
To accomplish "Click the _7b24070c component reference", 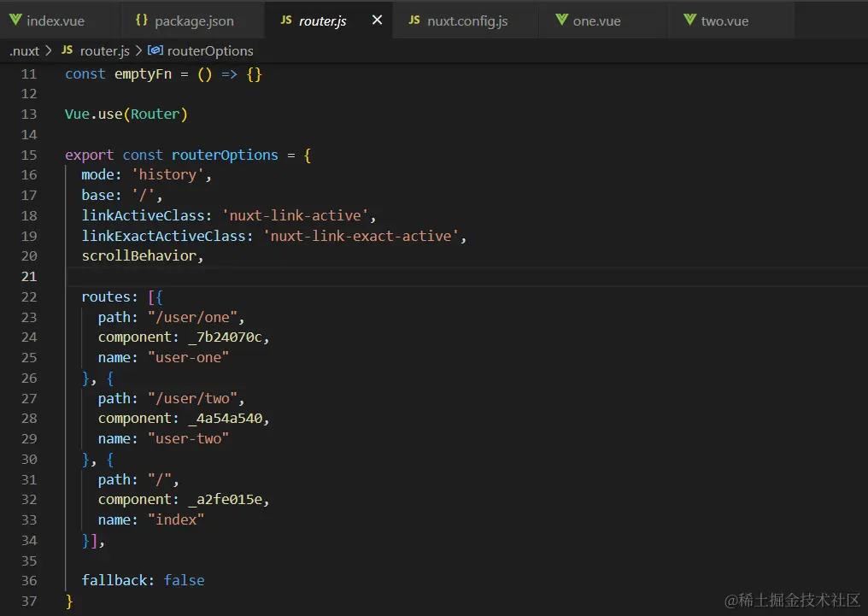I will (x=226, y=337).
